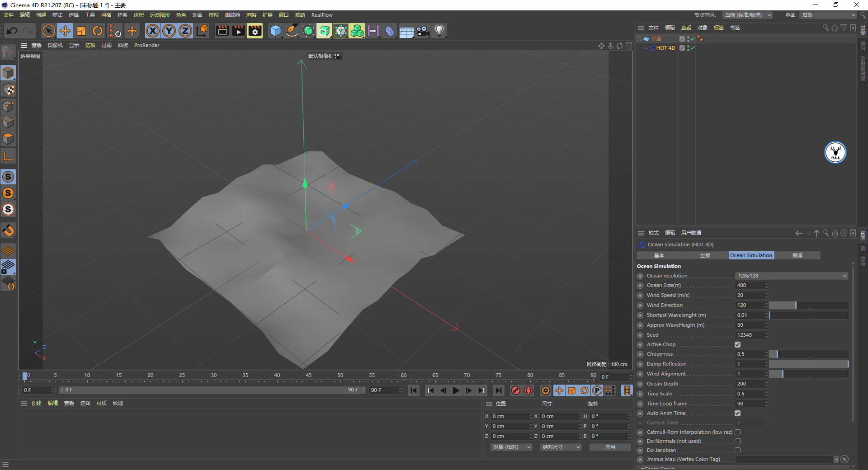The height and width of the screenshot is (470, 868).
Task: Open the Jminus Map tag dropdown arrow
Action: (836, 460)
